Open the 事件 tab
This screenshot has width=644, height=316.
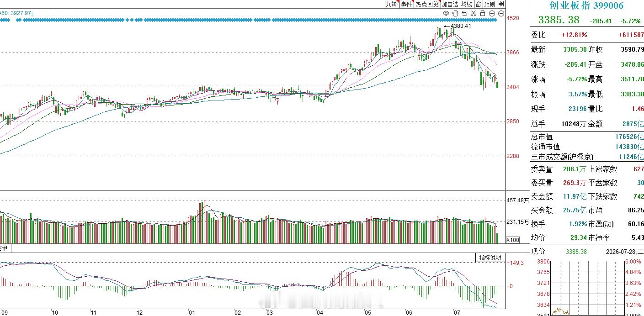click(x=406, y=4)
